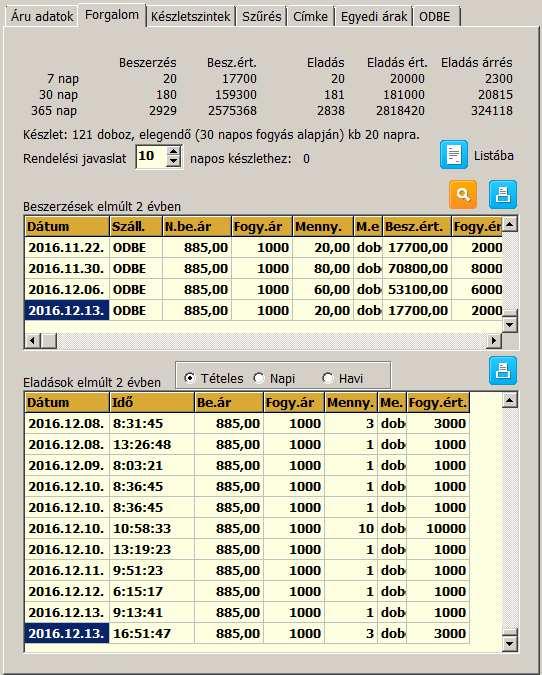Print the Beszerzések purchases list
The height and width of the screenshot is (675, 542).
click(x=503, y=195)
